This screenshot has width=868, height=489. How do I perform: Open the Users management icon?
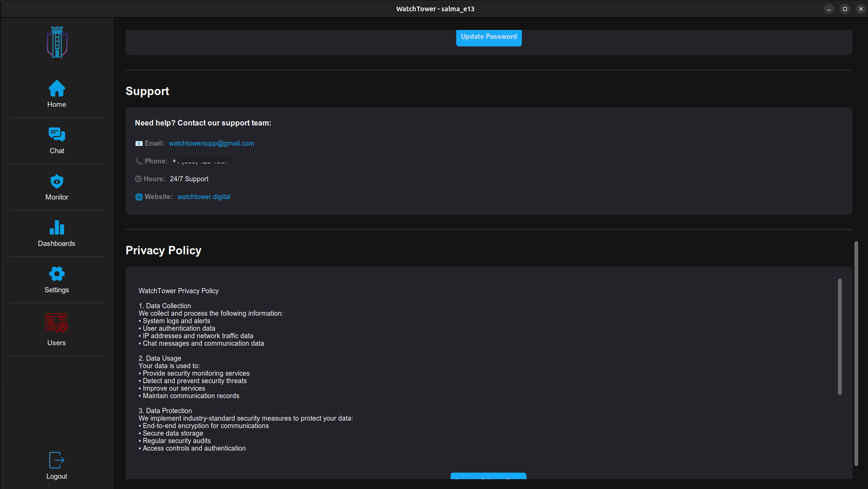57,323
